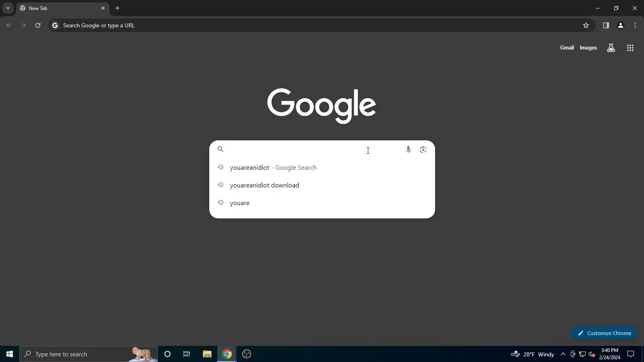Click the Windows taskbar search box
The height and width of the screenshot is (362, 644).
pyautogui.click(x=89, y=354)
